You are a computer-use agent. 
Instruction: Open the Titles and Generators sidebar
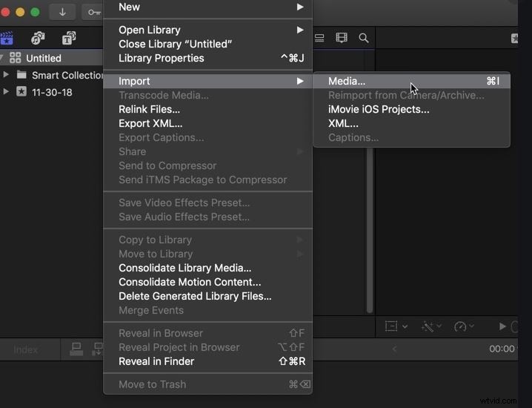pyautogui.click(x=69, y=38)
